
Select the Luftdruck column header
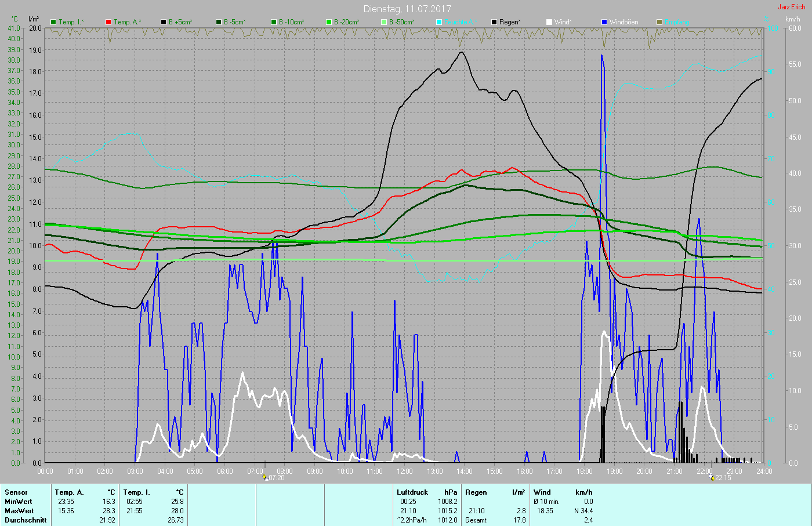412,492
